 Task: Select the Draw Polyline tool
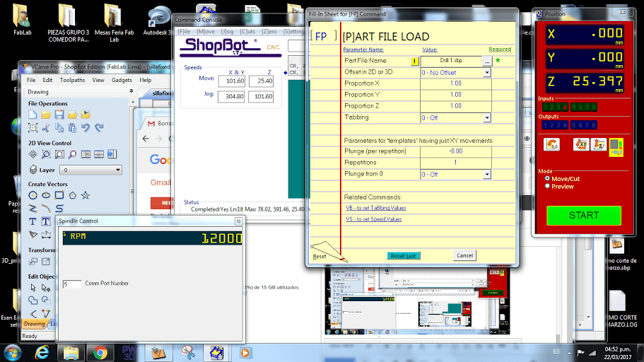point(33,209)
